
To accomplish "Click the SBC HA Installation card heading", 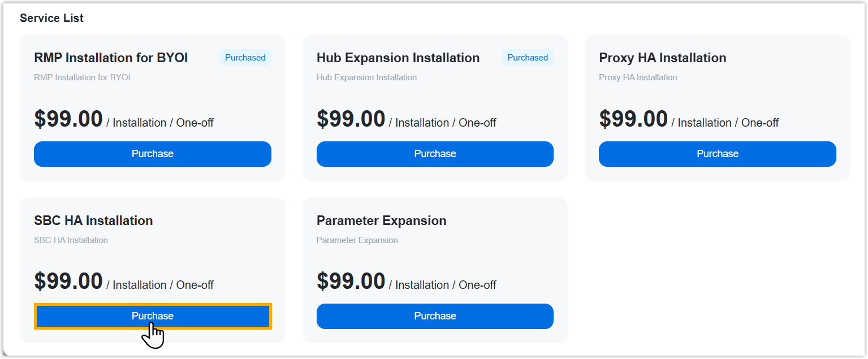I will pyautogui.click(x=93, y=220).
